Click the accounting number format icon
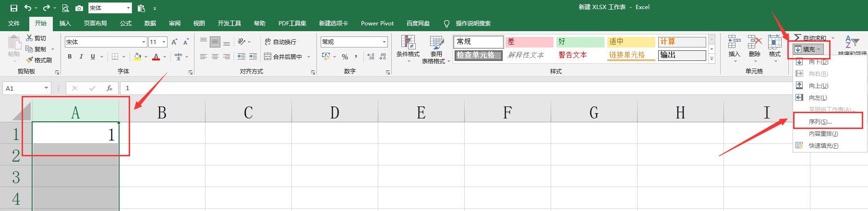Screen dimensions: 868x211 (326, 57)
